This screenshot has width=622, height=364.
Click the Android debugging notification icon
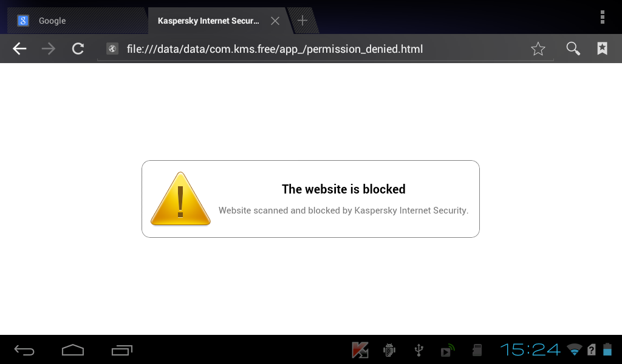[389, 350]
